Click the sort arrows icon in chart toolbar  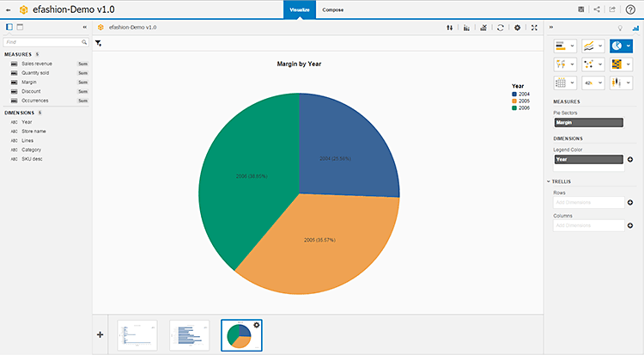coord(449,28)
